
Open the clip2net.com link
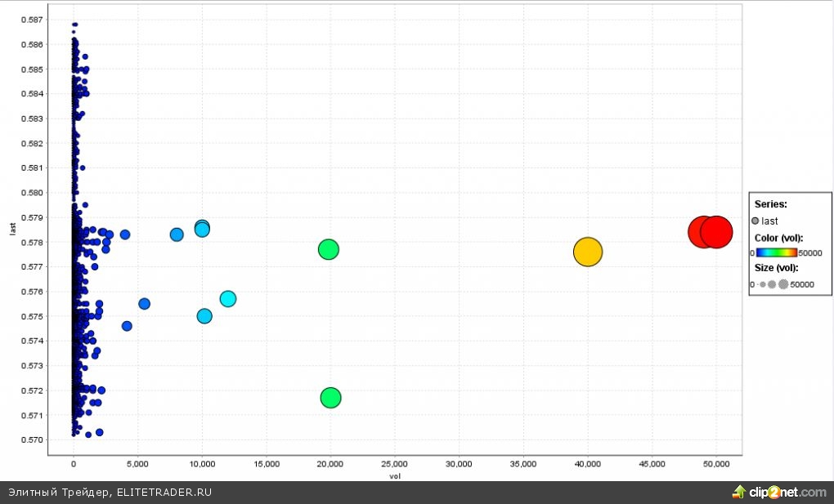tap(788, 492)
